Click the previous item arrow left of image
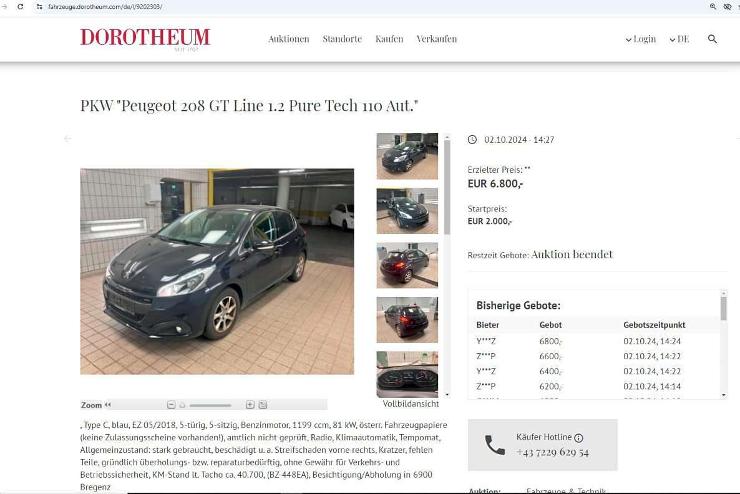740x494 pixels. pos(67,139)
